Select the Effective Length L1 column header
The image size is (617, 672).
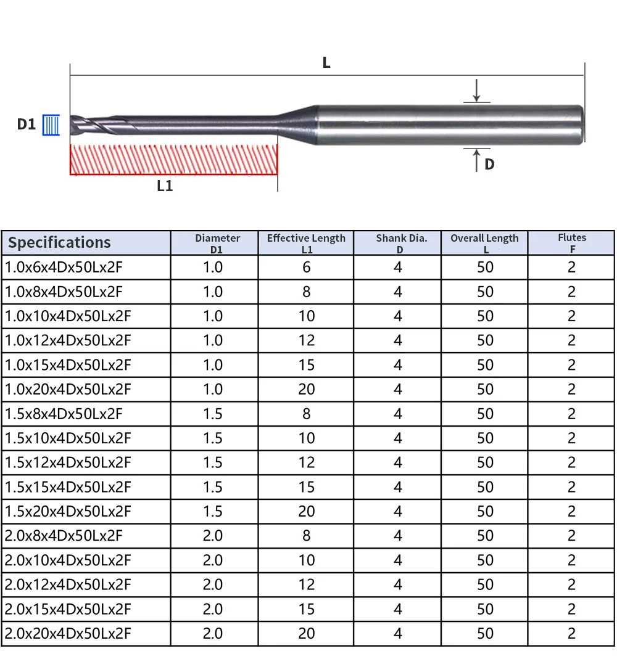(x=306, y=243)
